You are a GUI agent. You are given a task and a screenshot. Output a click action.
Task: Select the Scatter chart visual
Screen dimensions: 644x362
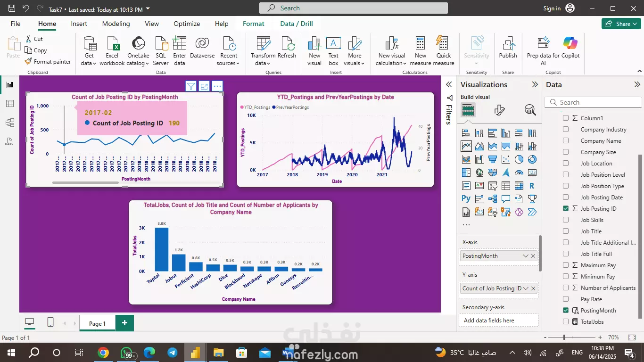506,159
